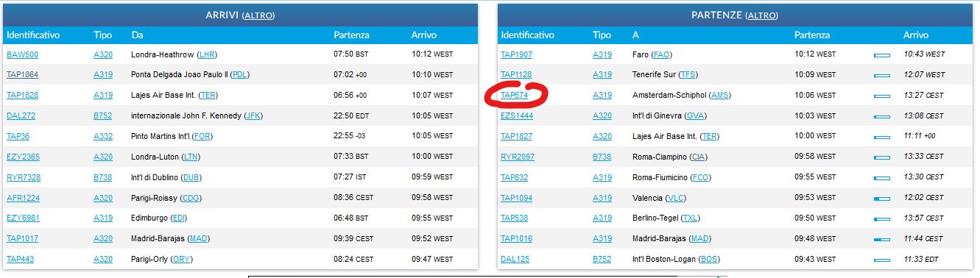
Task: Open departure flight EZS1444
Action: pos(517,115)
